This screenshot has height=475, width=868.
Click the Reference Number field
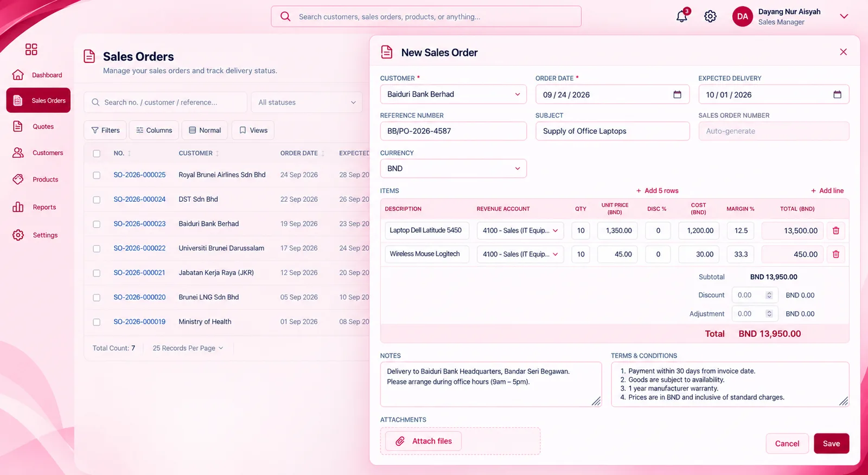[x=453, y=131]
